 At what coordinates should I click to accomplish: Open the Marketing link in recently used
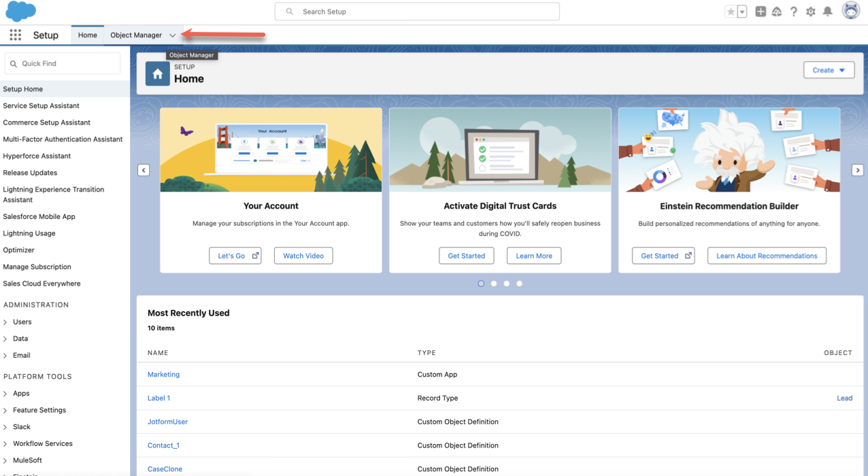pyautogui.click(x=163, y=375)
